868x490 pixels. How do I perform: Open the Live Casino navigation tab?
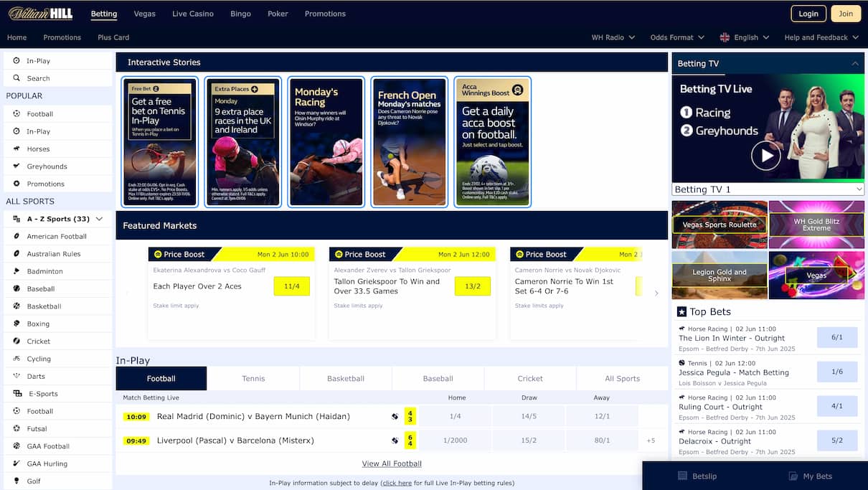(192, 14)
